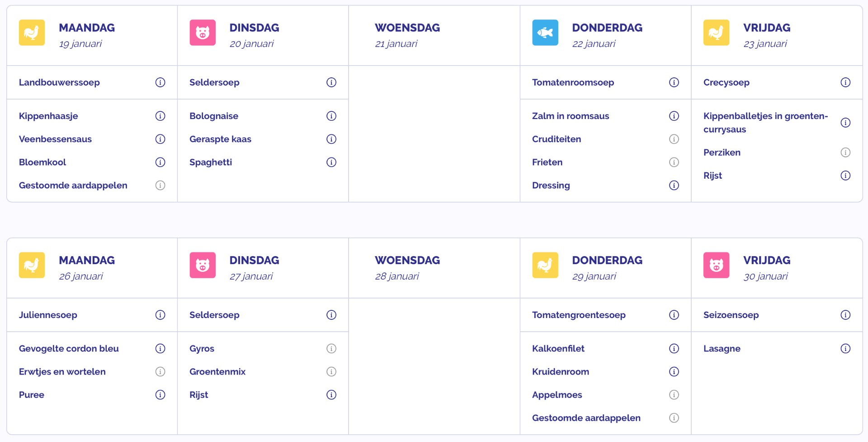The image size is (868, 442).
Task: Click the Dinsdag 27 januari day header
Action: point(254,267)
